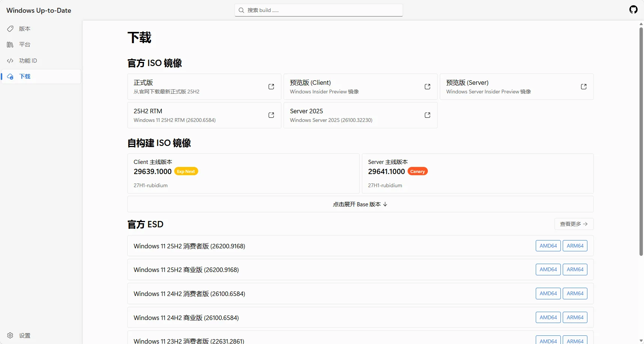Open external link icon for 正式版

(x=271, y=87)
